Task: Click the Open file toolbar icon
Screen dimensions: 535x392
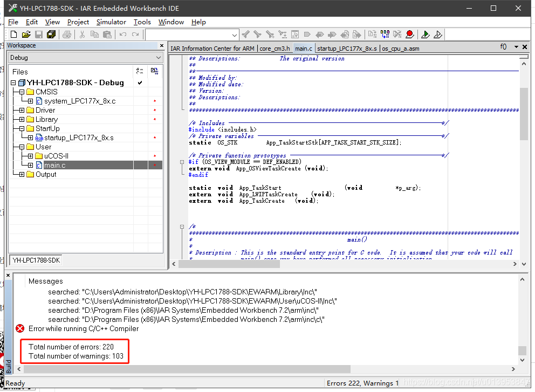Action: pyautogui.click(x=26, y=35)
